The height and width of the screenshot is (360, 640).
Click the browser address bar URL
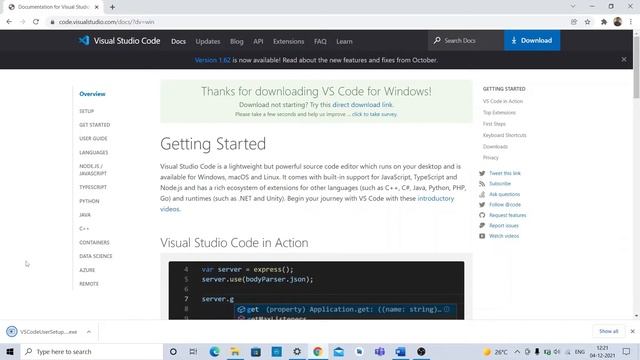[106, 22]
